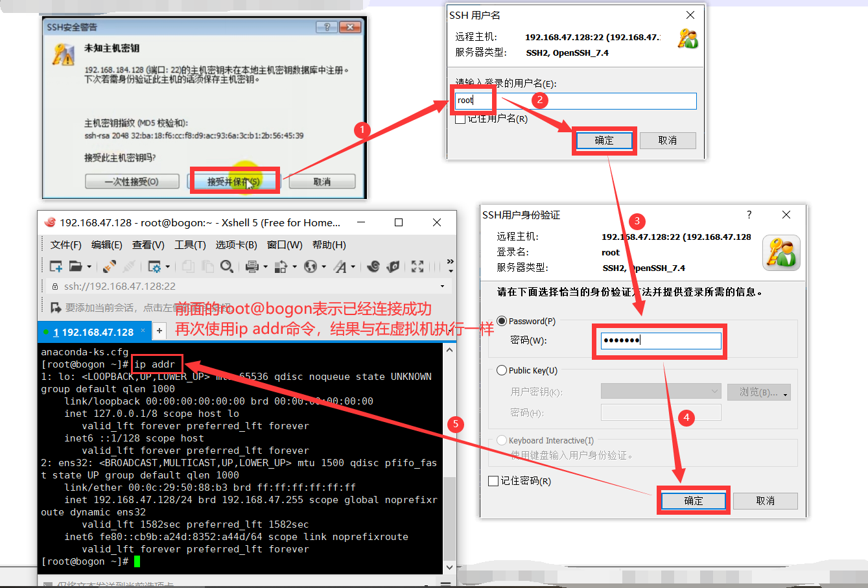Open the 编辑(E) menu
Image resolution: width=868 pixels, height=588 pixels.
[107, 244]
